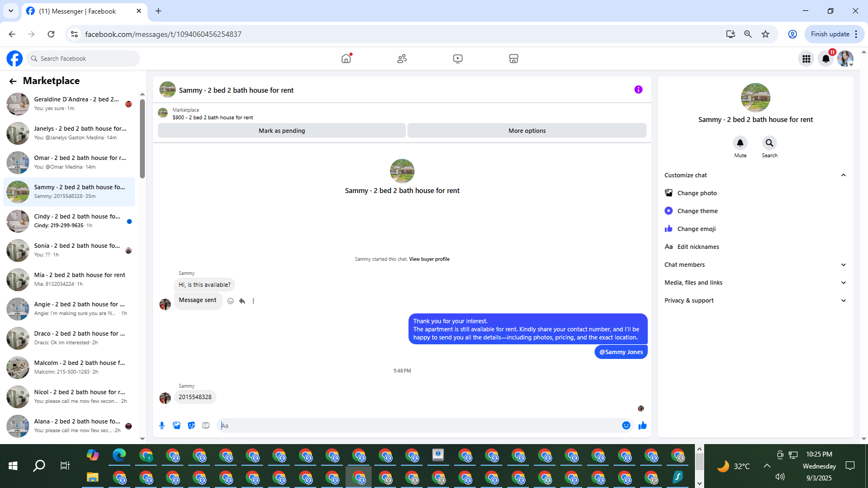868x488 pixels.
Task: Attach a photo with image icon
Action: point(176,426)
